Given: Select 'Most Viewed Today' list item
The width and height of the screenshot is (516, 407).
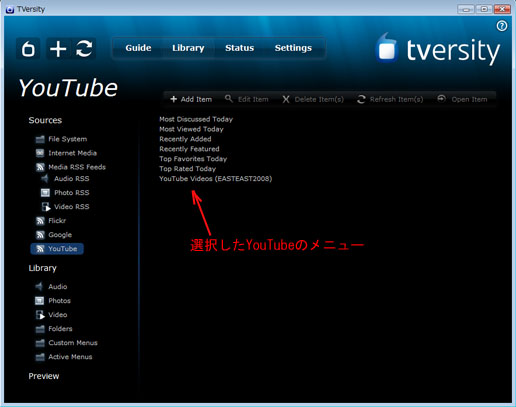Looking at the screenshot, I should (x=191, y=129).
